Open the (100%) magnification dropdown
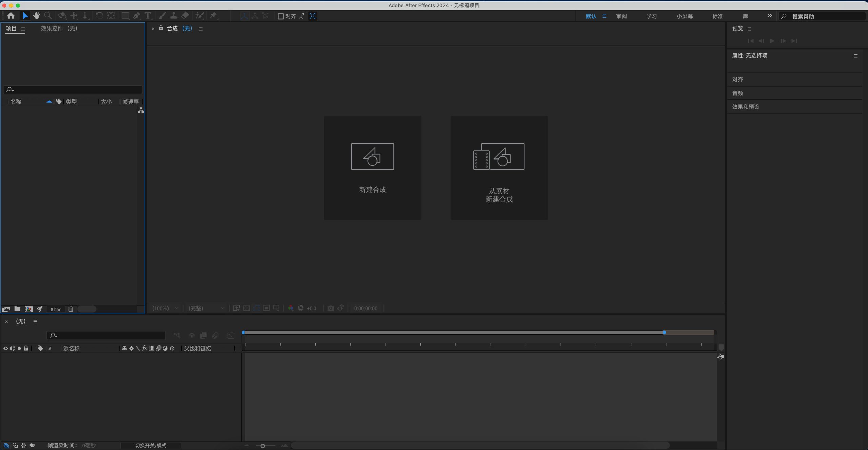 (165, 308)
